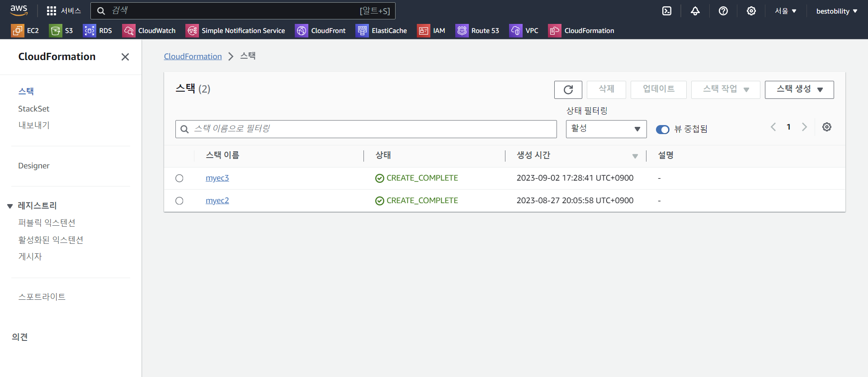Screen dimensions: 868x377
Task: Select the myec2 stack radio button
Action: click(x=179, y=201)
